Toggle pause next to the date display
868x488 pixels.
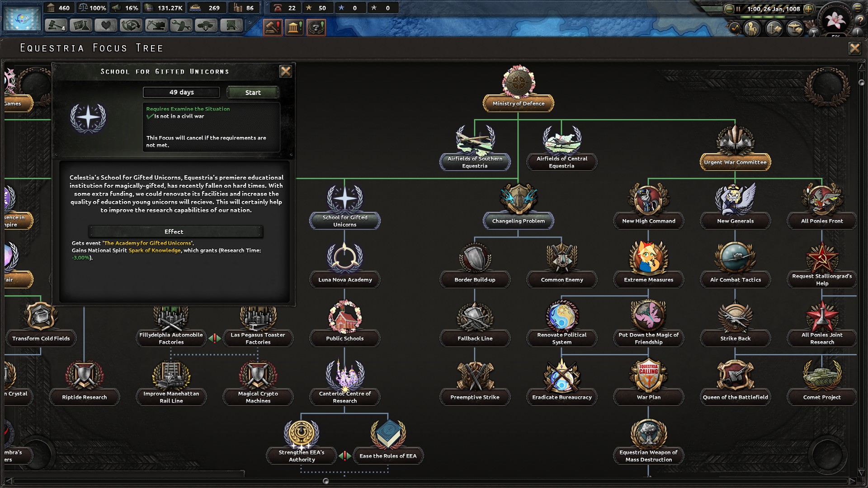[738, 9]
